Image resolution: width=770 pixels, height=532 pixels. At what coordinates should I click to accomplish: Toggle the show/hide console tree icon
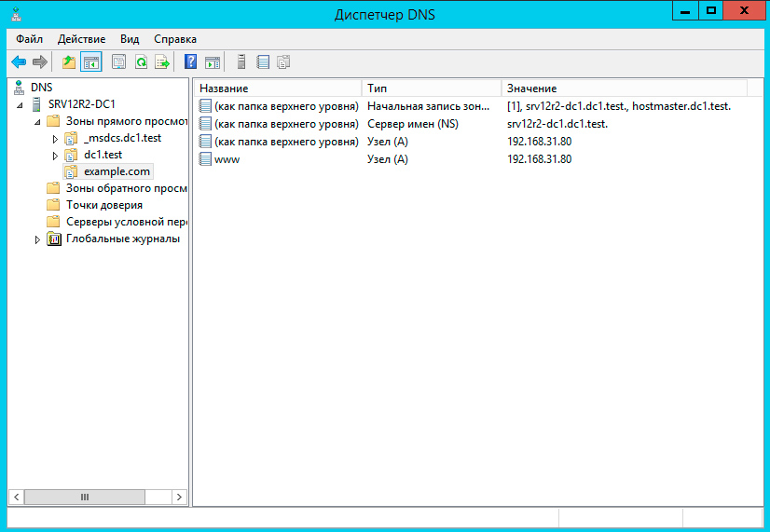tap(91, 62)
